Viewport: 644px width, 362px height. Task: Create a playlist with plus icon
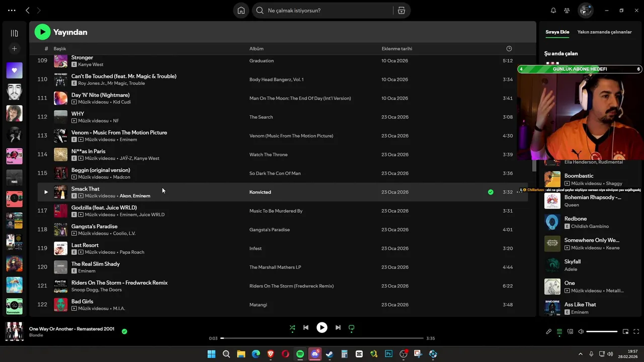14,49
